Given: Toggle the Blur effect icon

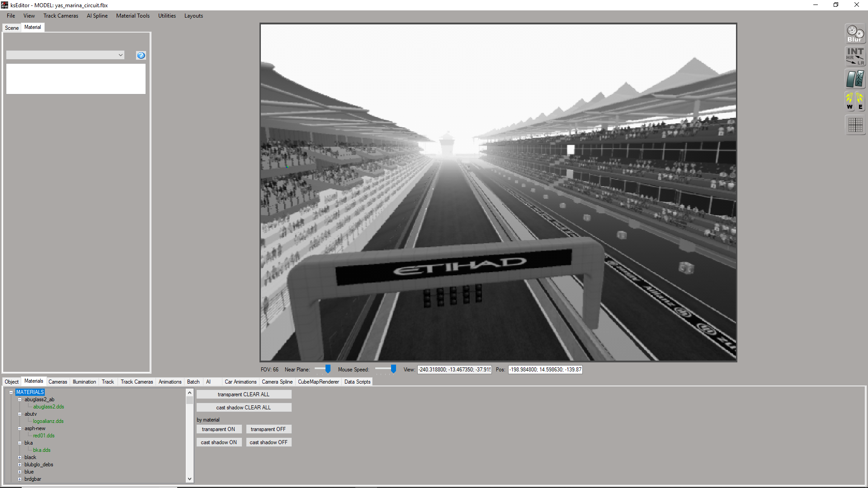Looking at the screenshot, I should click(855, 33).
